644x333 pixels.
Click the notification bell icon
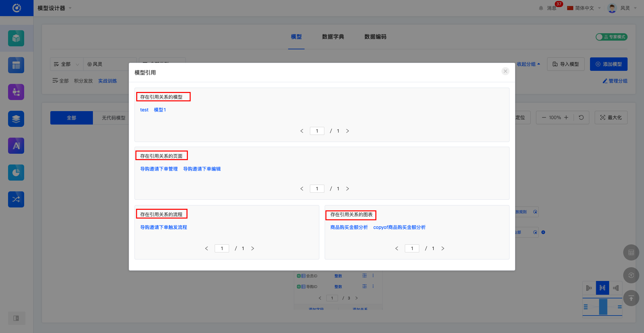[541, 8]
